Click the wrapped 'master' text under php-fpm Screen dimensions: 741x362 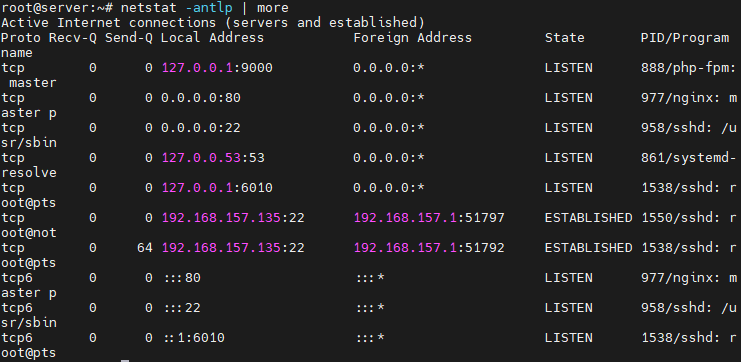33,83
